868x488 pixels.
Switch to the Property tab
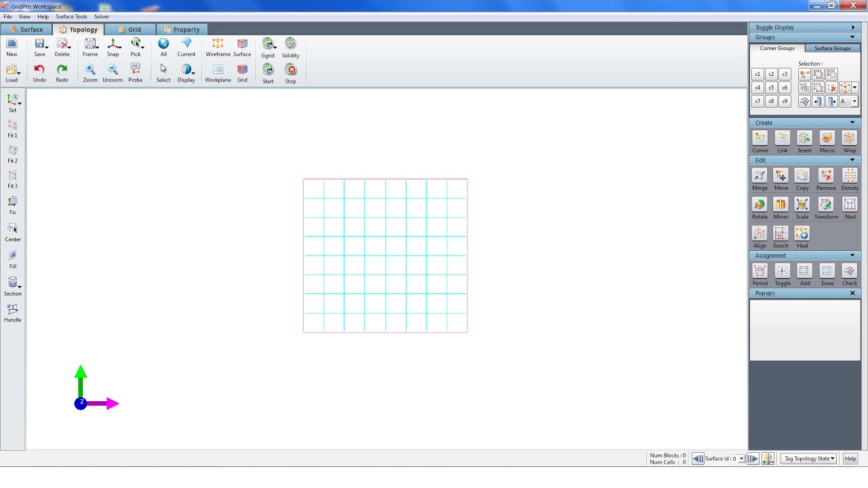click(182, 30)
